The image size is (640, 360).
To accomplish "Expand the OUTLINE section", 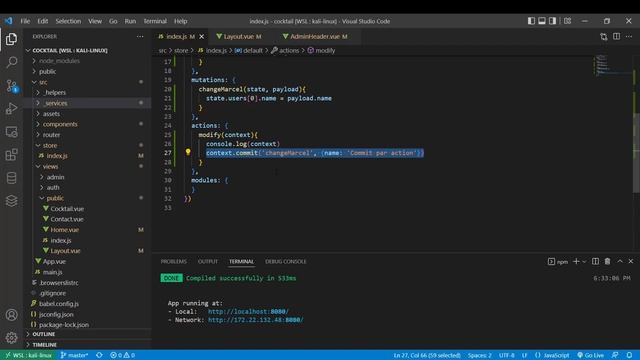I will click(x=87, y=334).
